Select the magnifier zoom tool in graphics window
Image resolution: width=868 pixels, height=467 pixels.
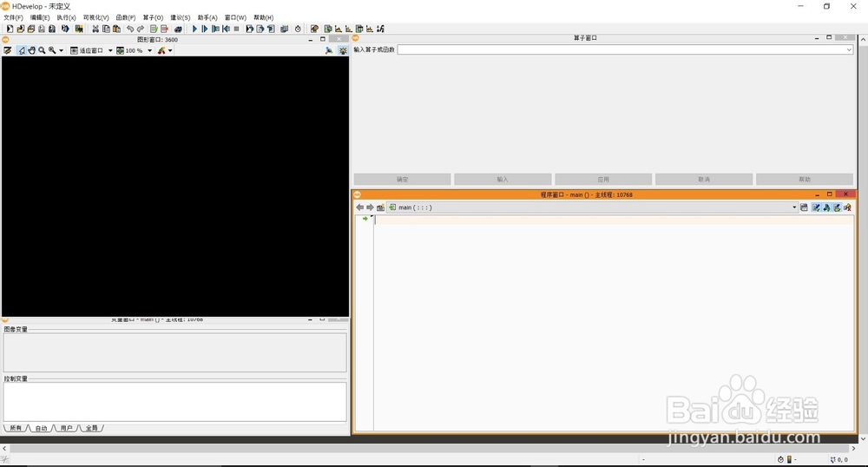42,50
